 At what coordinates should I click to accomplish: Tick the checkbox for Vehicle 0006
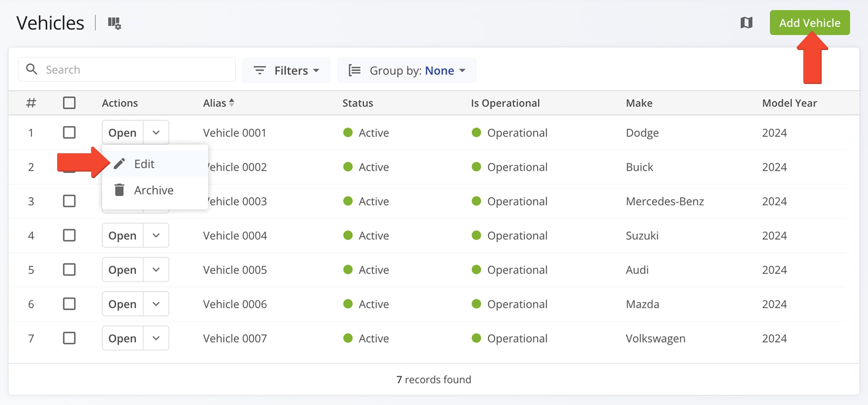tap(69, 304)
